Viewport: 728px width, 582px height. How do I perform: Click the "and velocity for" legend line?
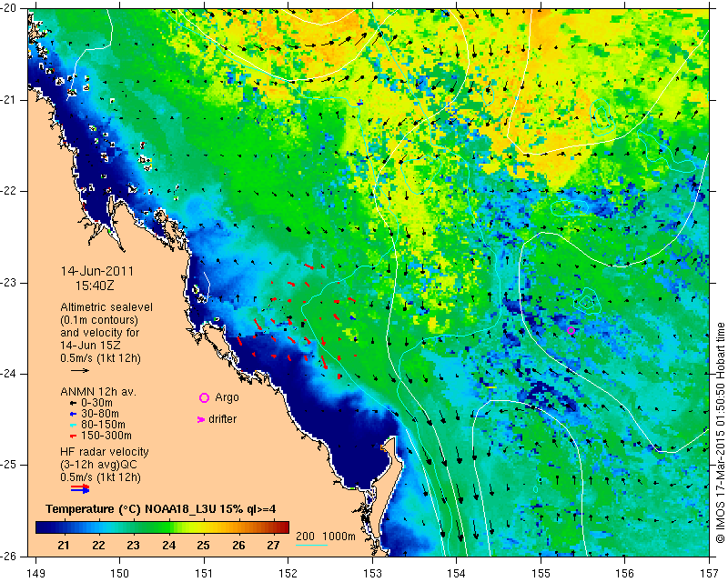tap(100, 332)
